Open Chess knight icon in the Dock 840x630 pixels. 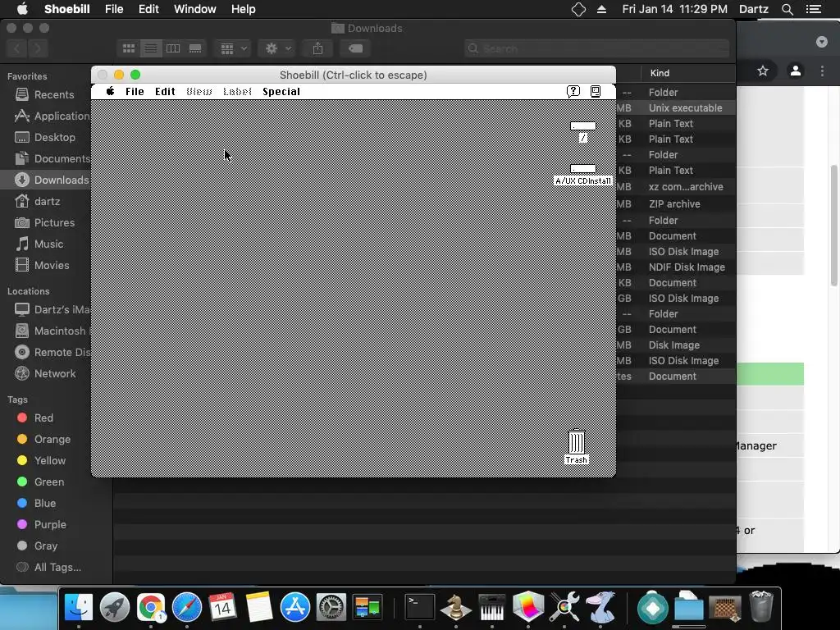[456, 607]
